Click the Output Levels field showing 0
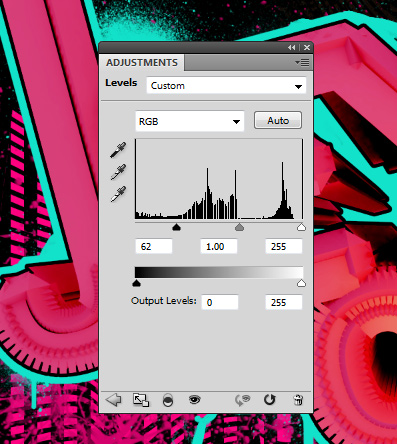The height and width of the screenshot is (444, 397). (220, 302)
